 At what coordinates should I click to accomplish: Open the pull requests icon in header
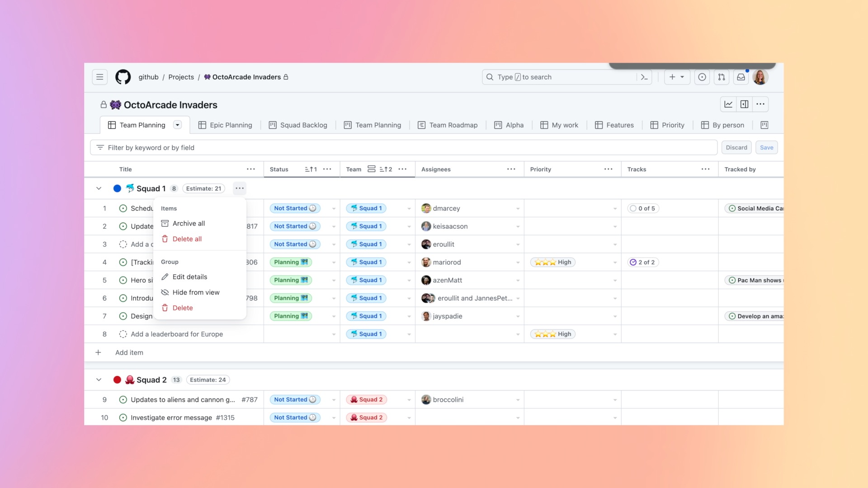[722, 77]
